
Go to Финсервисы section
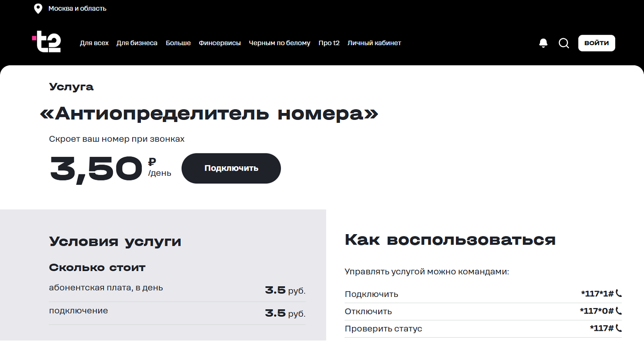[x=220, y=43]
